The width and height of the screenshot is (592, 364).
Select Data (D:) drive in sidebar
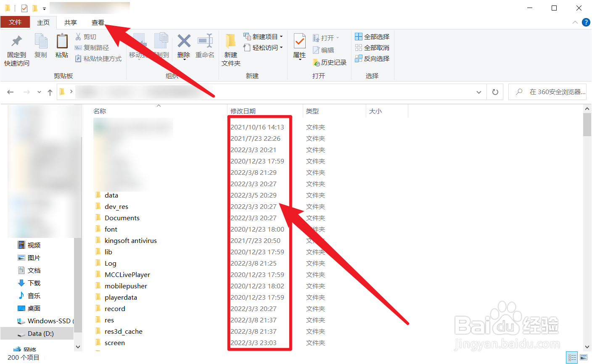(x=37, y=334)
